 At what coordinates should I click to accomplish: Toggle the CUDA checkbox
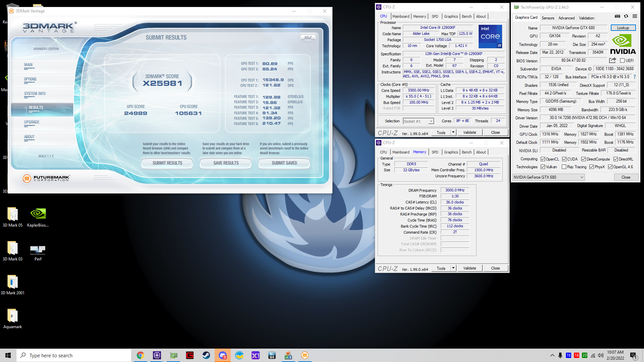[x=565, y=159]
